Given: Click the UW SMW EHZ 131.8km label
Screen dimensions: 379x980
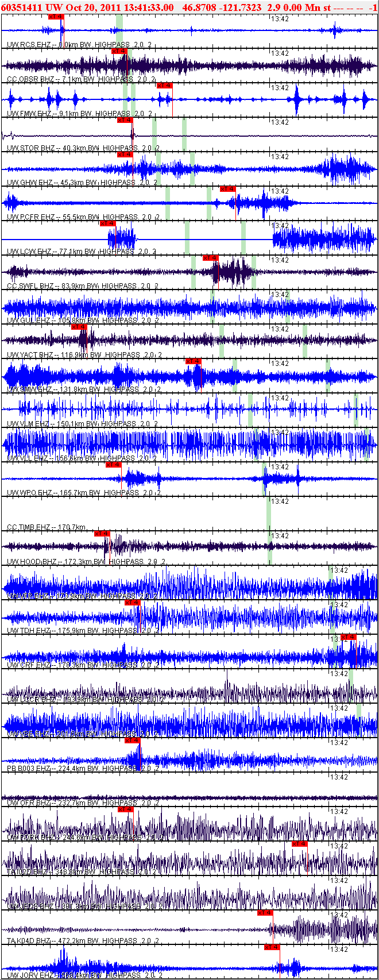Looking at the screenshot, I should pos(83,389).
